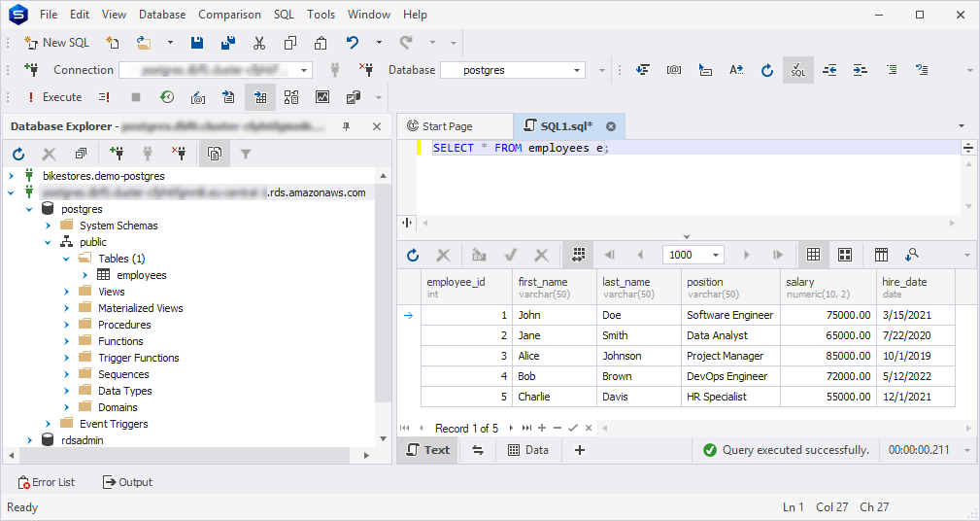The height and width of the screenshot is (521, 980).
Task: Collapse the postgres database node
Action: click(x=29, y=209)
